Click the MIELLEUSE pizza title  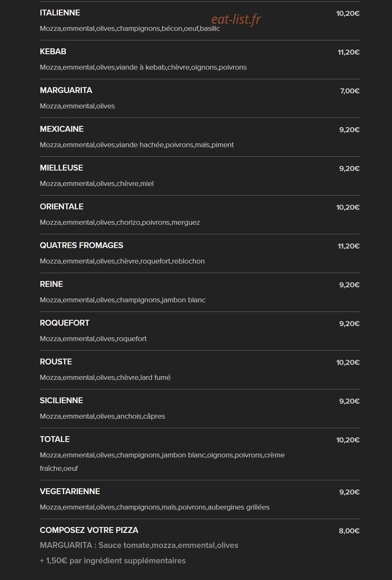pyautogui.click(x=61, y=168)
